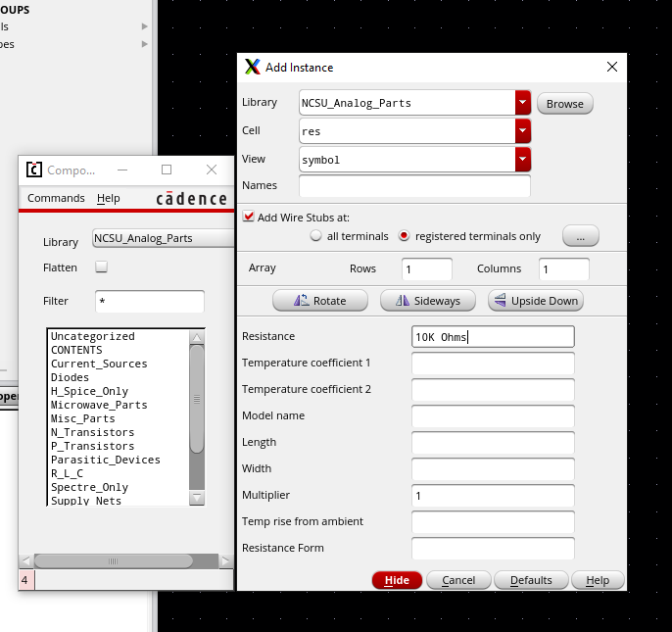This screenshot has height=632, width=672.
Task: Toggle the Add Wire Stubs checkbox
Action: 249,218
